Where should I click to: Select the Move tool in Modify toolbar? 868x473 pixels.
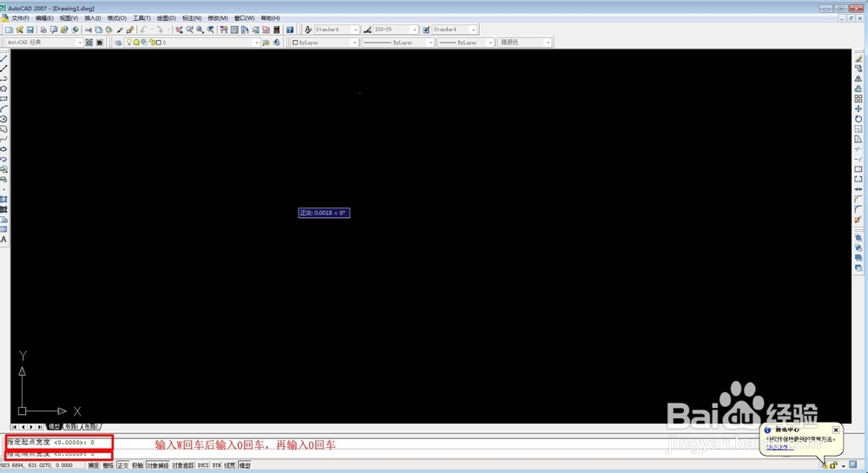click(x=858, y=109)
